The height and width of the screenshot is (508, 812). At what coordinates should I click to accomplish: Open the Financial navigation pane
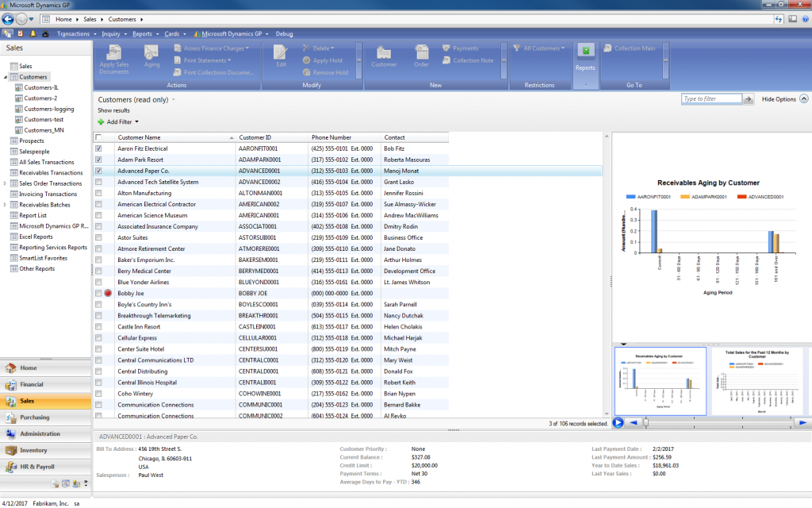[x=45, y=385]
